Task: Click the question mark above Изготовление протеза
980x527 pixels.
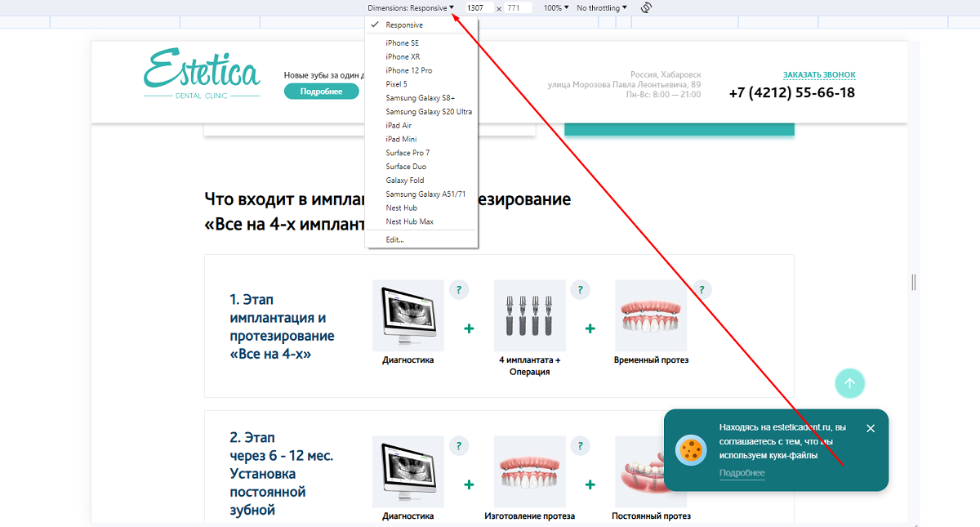Action: coord(581,446)
